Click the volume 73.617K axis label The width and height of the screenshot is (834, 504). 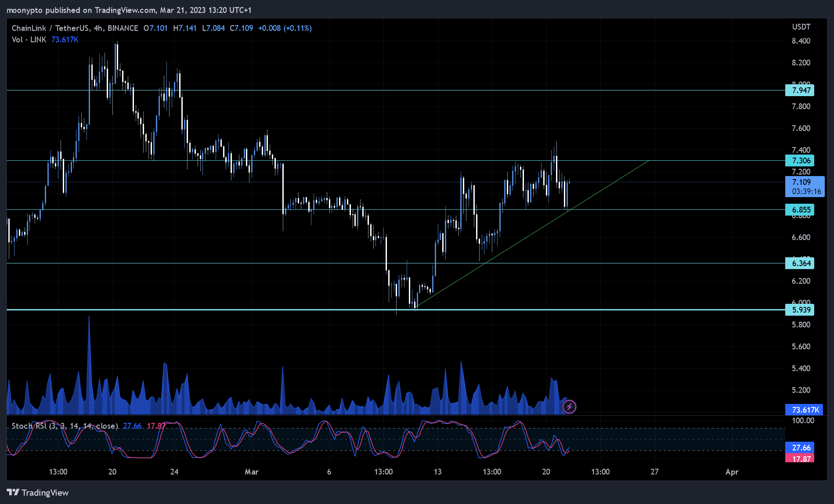tap(804, 410)
